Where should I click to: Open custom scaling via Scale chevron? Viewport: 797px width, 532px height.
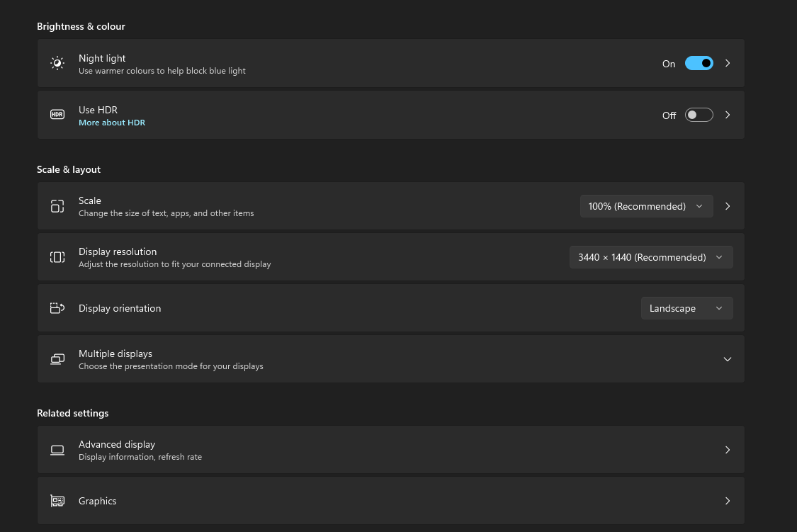point(728,206)
